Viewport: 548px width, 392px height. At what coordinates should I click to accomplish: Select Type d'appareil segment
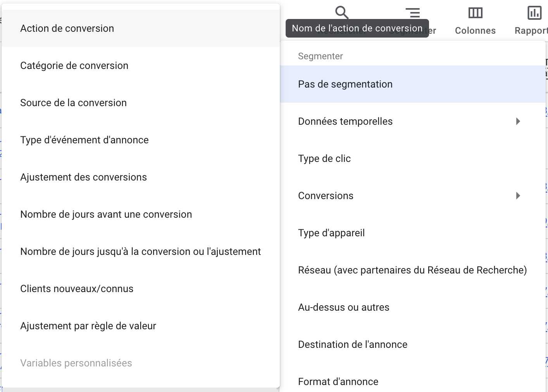tap(413, 233)
